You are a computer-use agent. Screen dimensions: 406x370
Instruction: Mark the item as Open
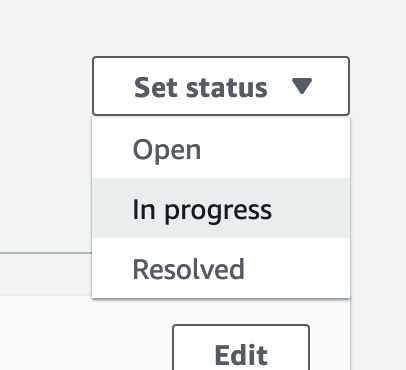tap(221, 148)
